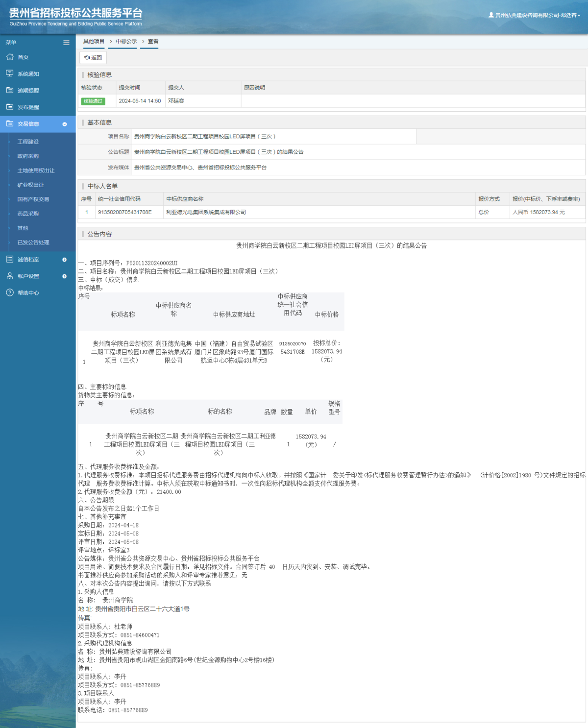Image resolution: width=588 pixels, height=728 pixels.
Task: Toggle the sidebar hamburger menu icon
Action: [x=66, y=43]
